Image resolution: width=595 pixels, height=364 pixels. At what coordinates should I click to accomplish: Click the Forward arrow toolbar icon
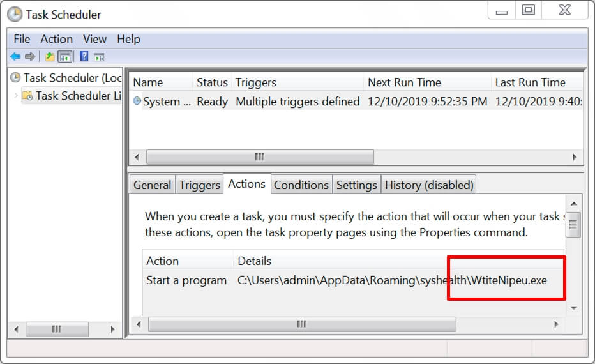[30, 57]
